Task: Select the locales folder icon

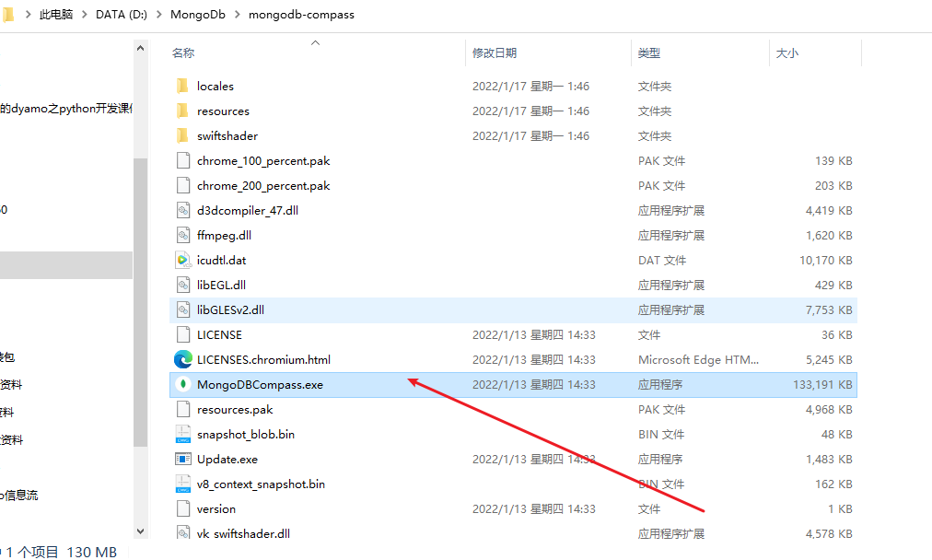Action: [x=182, y=87]
